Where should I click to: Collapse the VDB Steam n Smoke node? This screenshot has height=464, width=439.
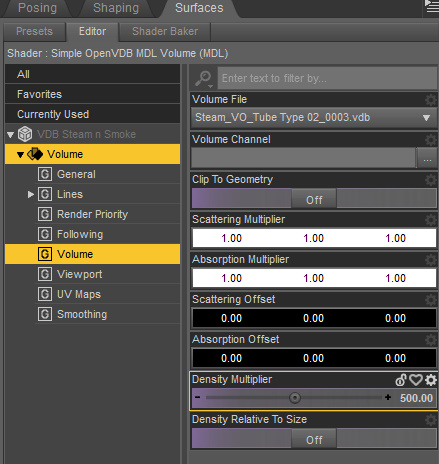10,134
